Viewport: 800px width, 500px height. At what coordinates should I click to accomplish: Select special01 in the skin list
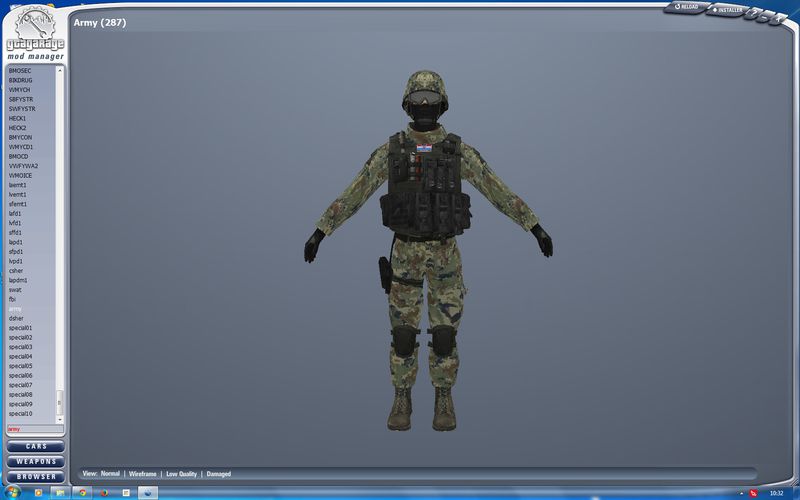(20, 328)
